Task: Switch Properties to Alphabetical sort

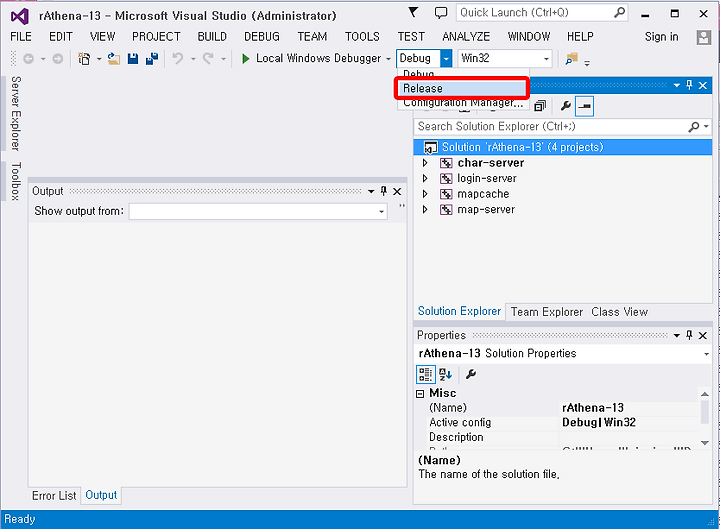Action: (445, 374)
